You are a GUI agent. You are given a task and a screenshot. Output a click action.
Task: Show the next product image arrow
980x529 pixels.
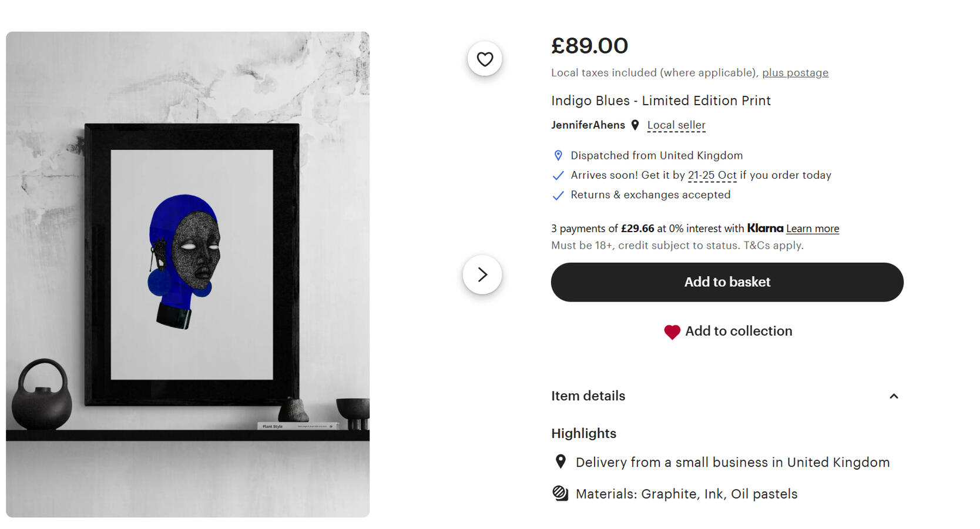tap(482, 274)
